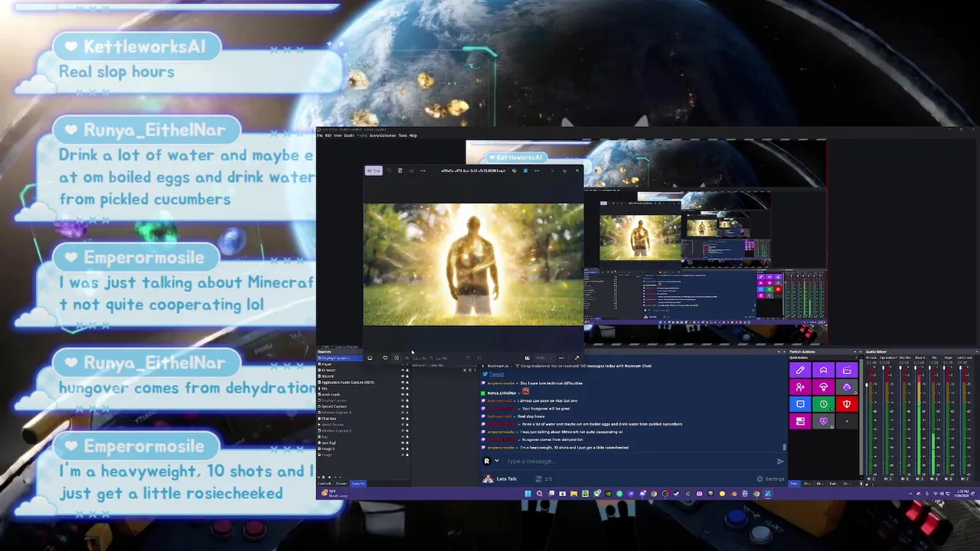Click the heart favorite icon in the video player
This screenshot has width=980, height=551.
pyautogui.click(x=385, y=358)
